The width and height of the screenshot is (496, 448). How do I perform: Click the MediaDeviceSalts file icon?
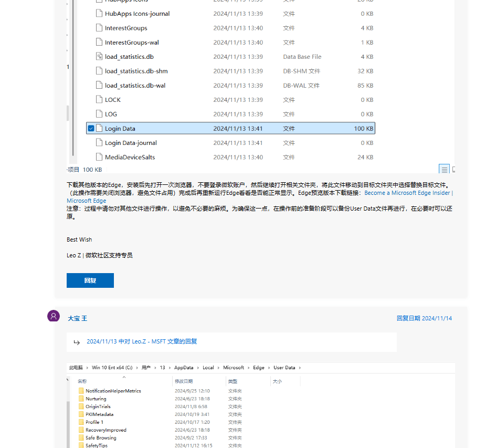[x=99, y=157]
